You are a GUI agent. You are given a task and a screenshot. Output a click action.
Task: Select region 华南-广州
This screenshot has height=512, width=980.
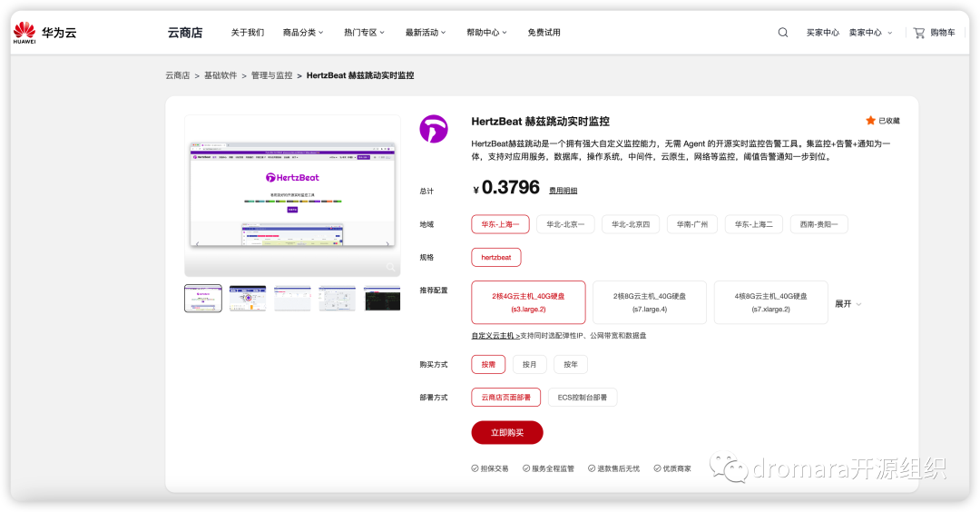(x=691, y=224)
